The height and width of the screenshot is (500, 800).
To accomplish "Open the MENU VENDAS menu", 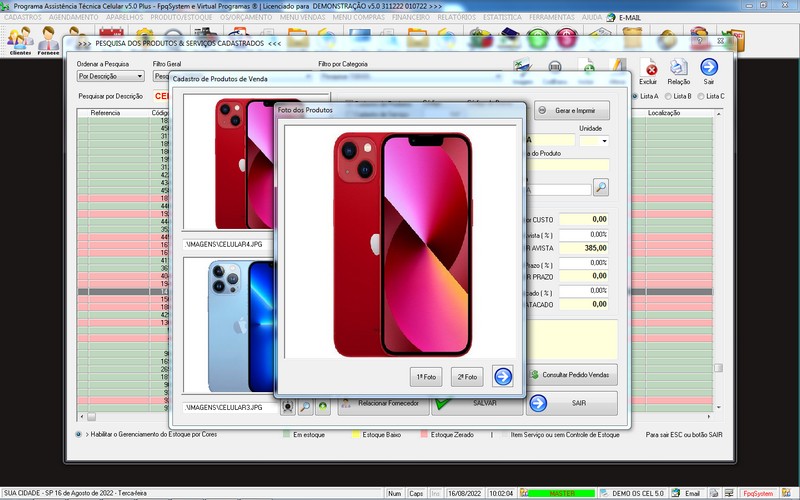I will (303, 17).
